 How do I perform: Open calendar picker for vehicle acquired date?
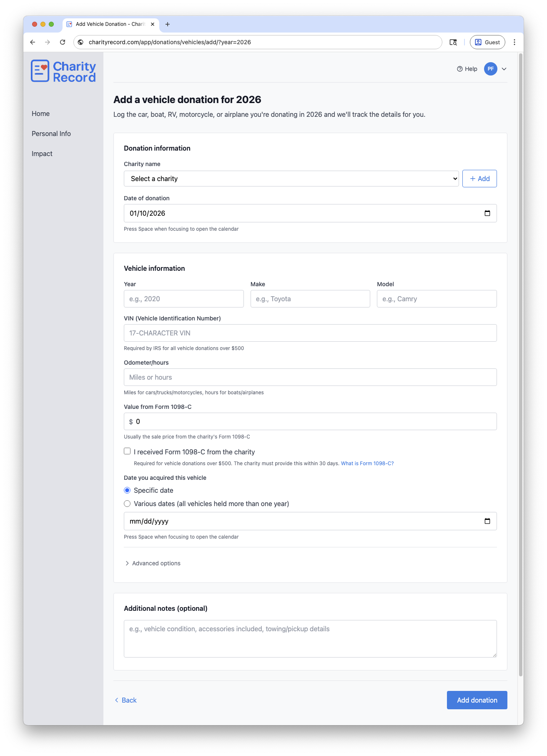click(487, 521)
